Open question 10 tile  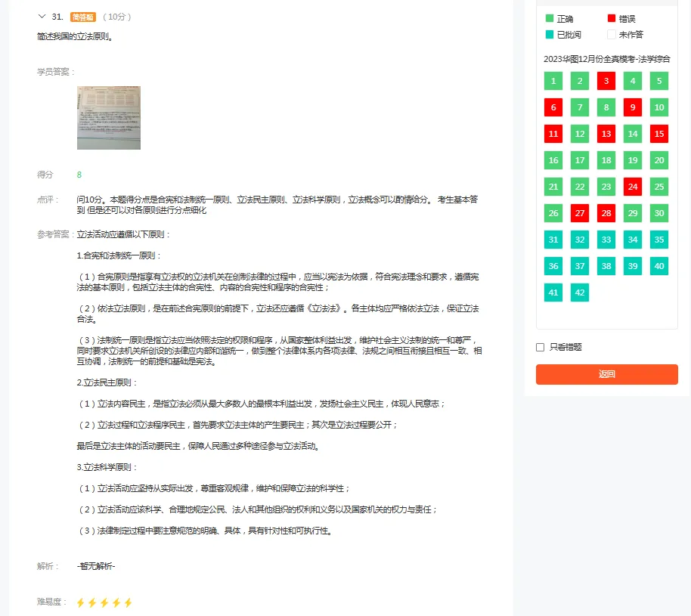(659, 107)
